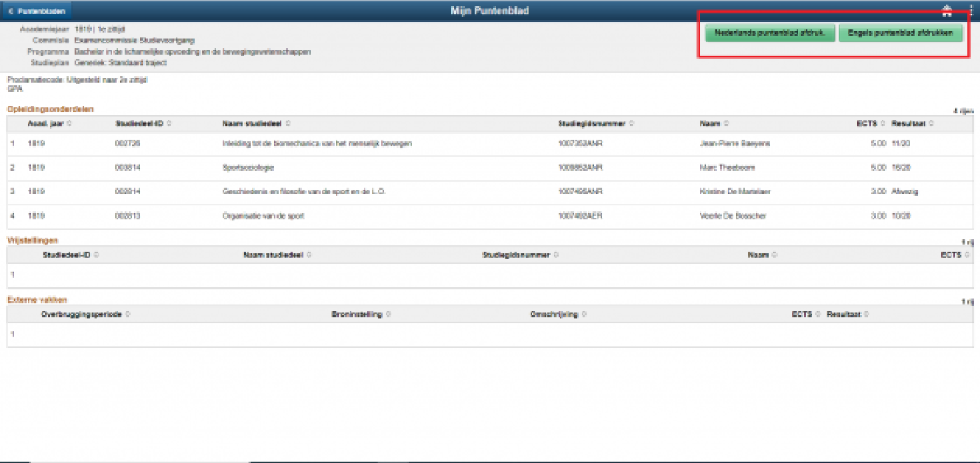Viewport: 980px width, 463px height.
Task: Sort by Omschrijving column sort icon
Action: (584, 315)
